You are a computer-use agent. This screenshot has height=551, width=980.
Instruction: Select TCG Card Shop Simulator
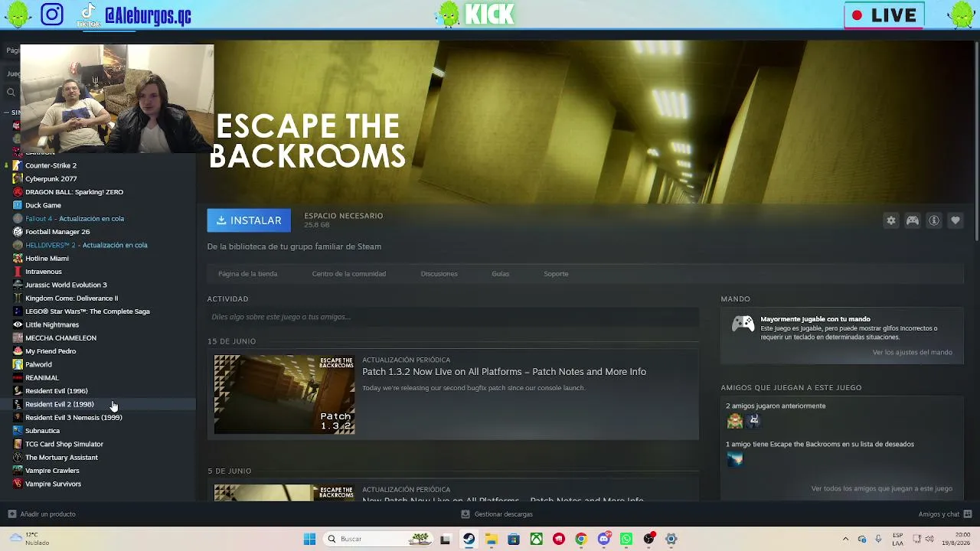(x=64, y=444)
